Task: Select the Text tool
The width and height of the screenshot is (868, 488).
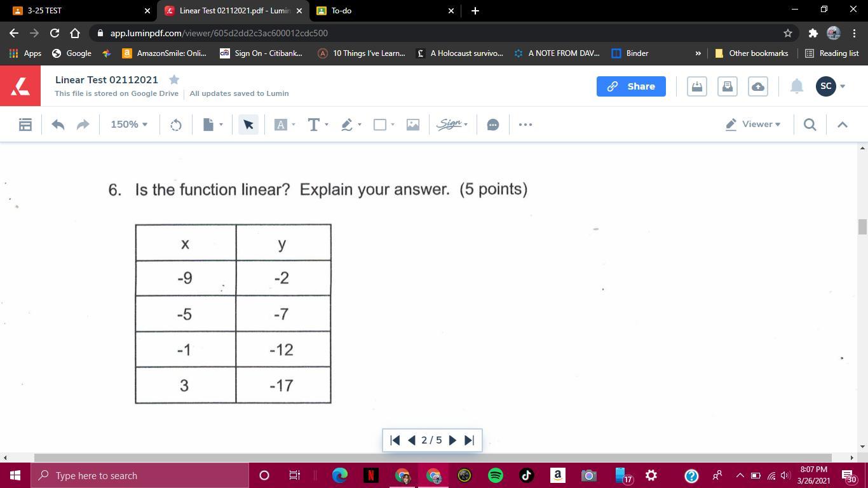Action: (313, 124)
